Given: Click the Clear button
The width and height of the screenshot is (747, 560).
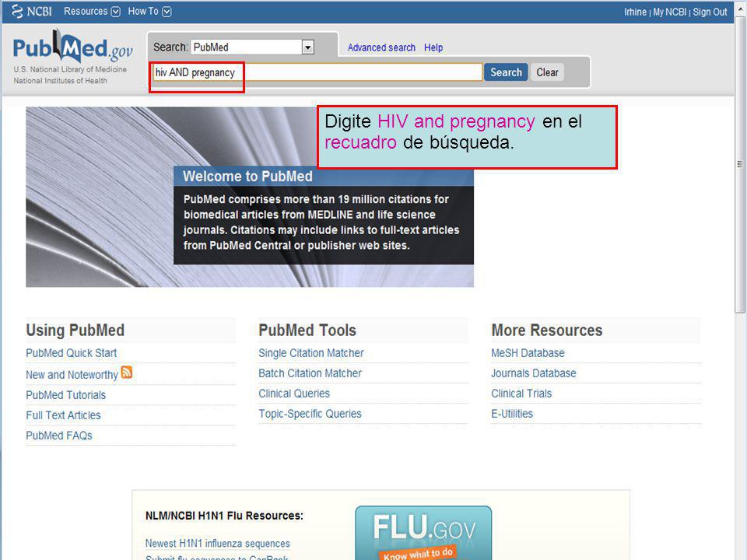Looking at the screenshot, I should click(547, 72).
